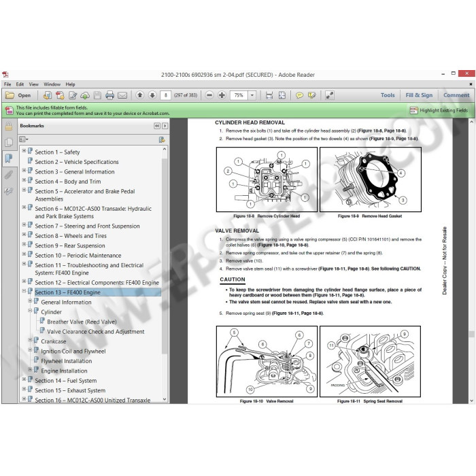Click the find current bookmark icon
476x476 pixels.
[x=162, y=139]
